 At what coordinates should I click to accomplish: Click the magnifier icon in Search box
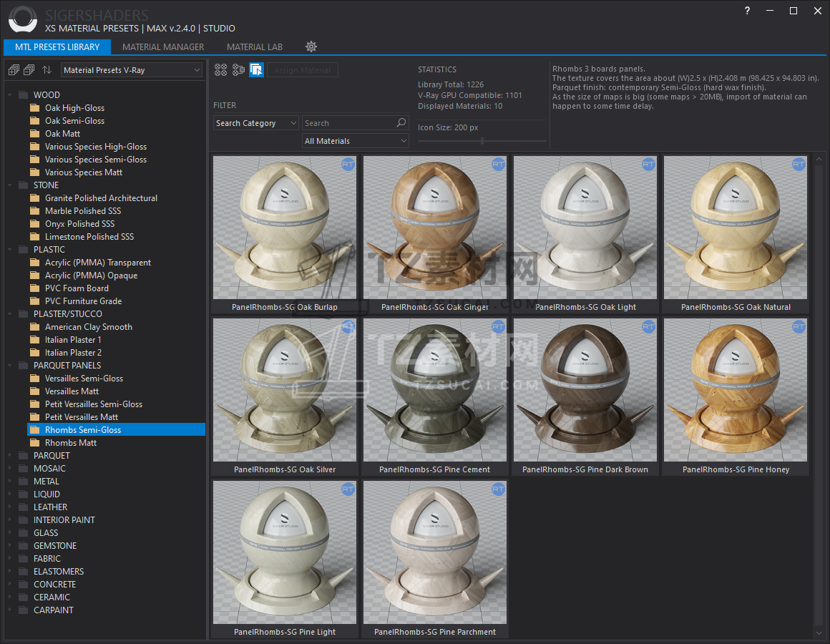[x=401, y=123]
